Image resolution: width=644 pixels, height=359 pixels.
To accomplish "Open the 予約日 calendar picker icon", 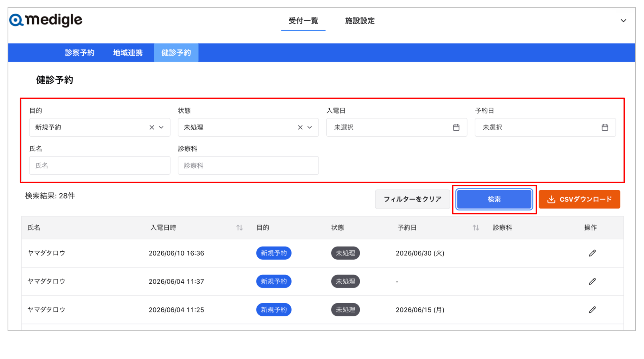I will click(605, 127).
